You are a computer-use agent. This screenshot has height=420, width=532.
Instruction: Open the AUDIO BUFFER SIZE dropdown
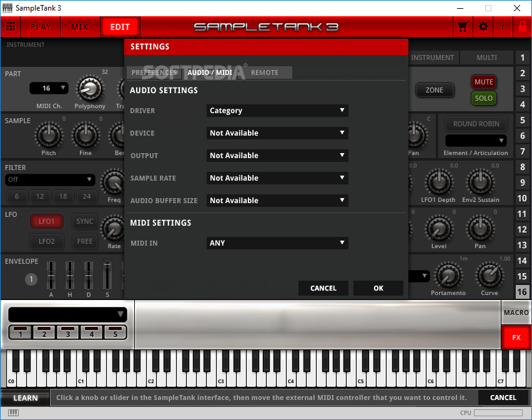[x=277, y=201]
